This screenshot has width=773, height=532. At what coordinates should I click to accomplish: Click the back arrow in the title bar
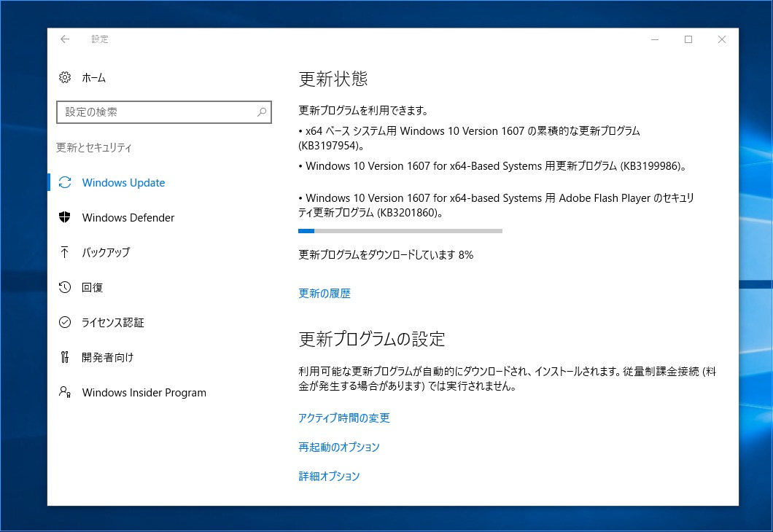(x=65, y=39)
